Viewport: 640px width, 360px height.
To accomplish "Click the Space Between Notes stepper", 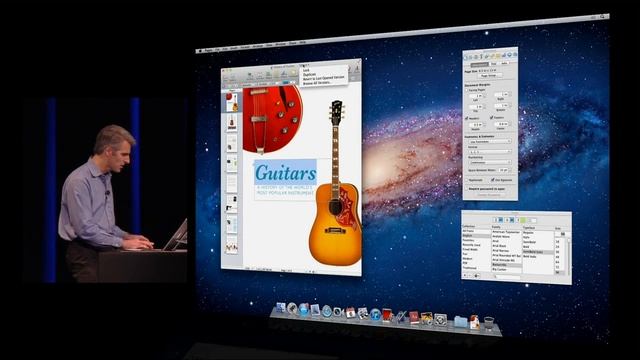I will 510,170.
